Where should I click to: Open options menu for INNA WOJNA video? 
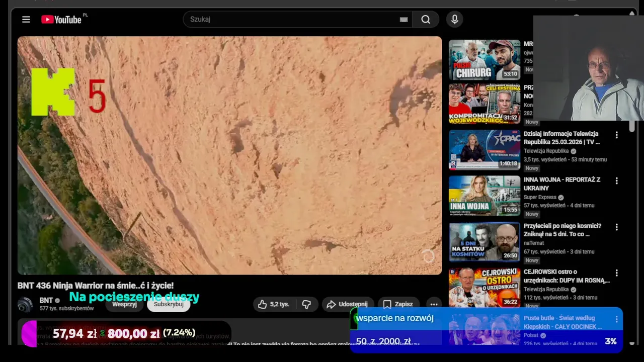click(x=616, y=181)
